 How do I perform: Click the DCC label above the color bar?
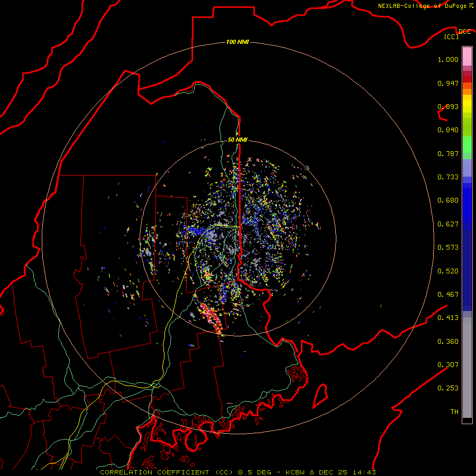[465, 31]
